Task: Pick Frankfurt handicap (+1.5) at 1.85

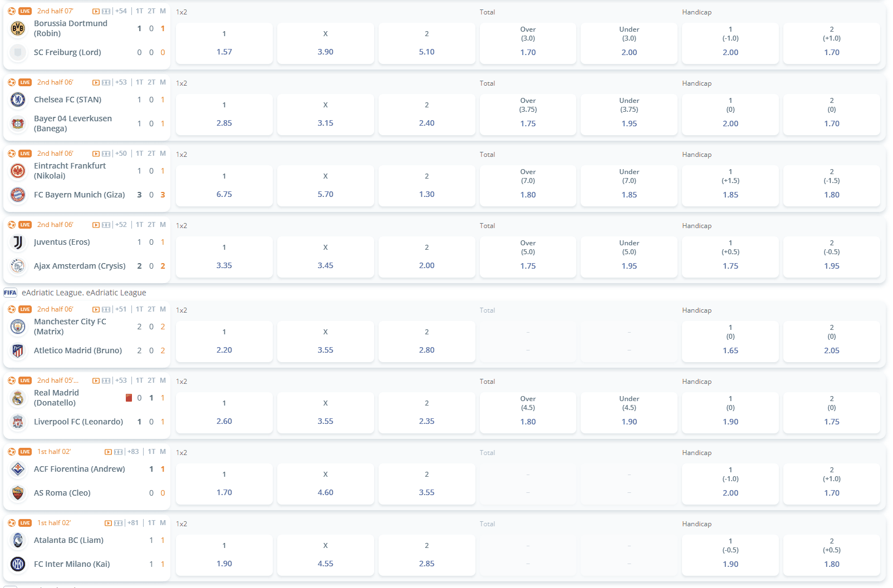Action: coord(730,186)
